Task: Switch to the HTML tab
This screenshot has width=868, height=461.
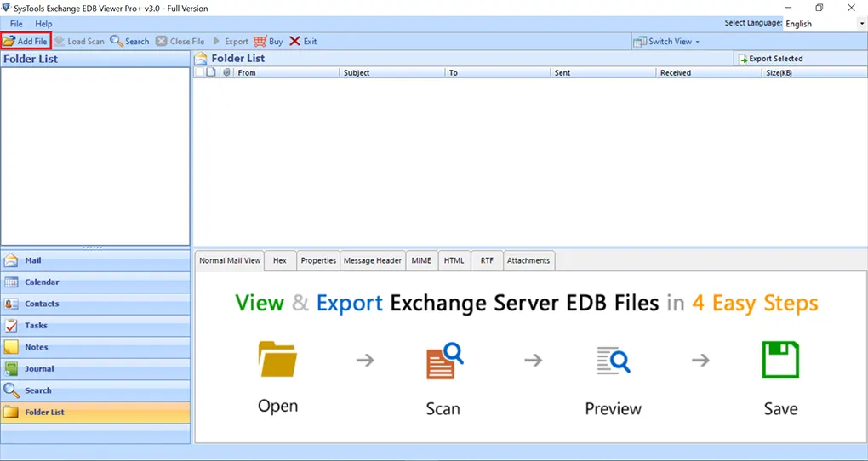Action: pos(454,260)
